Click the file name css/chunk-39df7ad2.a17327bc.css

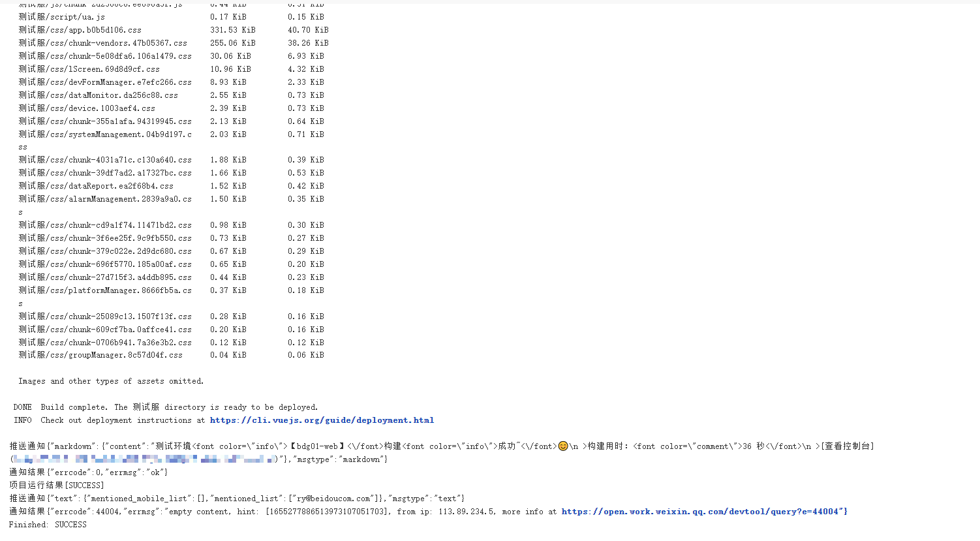[105, 173]
